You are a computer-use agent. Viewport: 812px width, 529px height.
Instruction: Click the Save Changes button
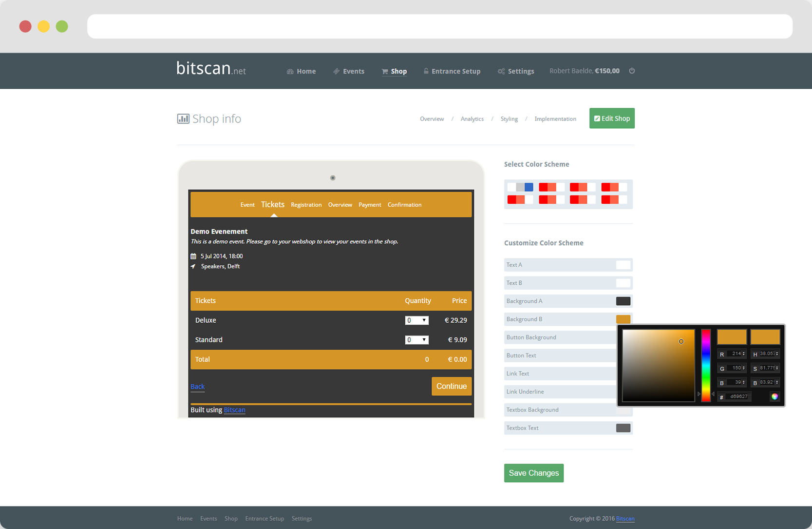click(x=533, y=473)
